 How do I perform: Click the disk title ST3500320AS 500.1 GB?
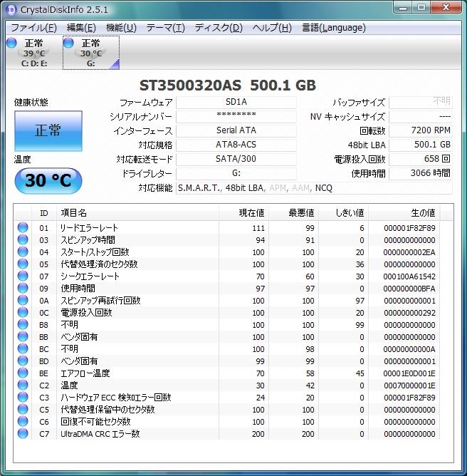point(227,86)
